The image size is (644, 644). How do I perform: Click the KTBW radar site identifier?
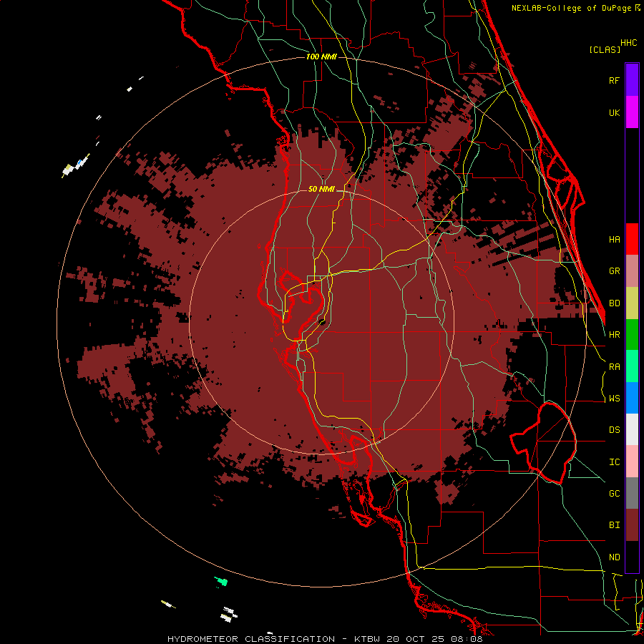coord(368,639)
